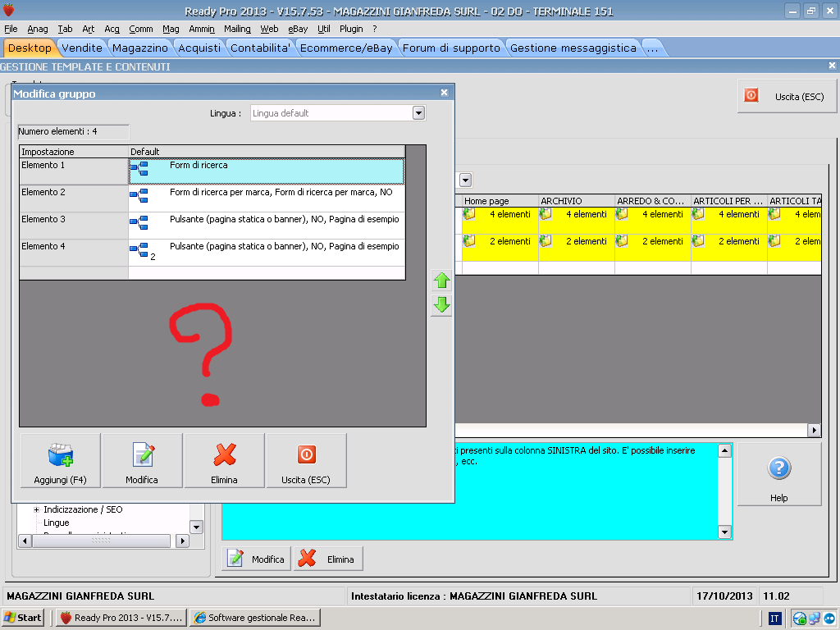The width and height of the screenshot is (840, 630).
Task: Click tree panel scroll left arrow
Action: click(25, 541)
